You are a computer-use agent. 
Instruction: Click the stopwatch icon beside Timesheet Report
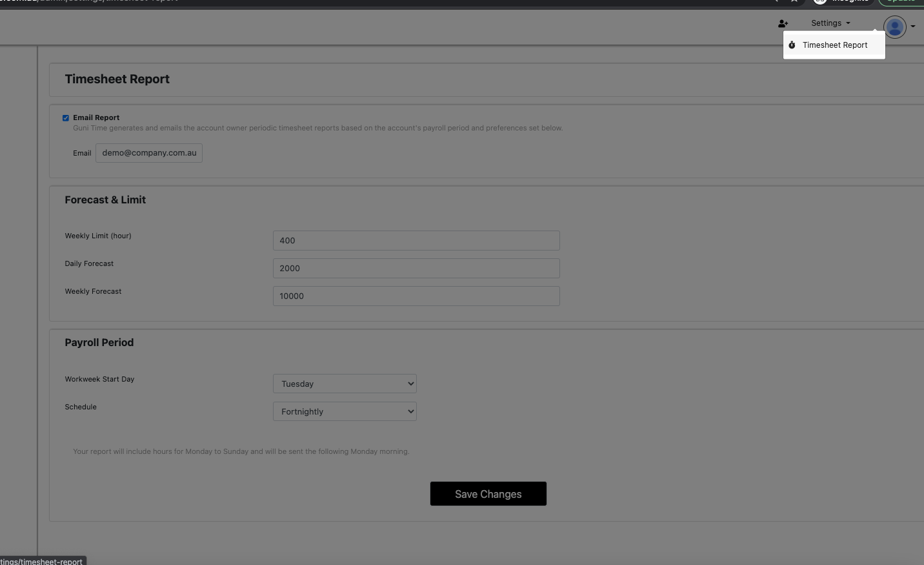point(792,45)
